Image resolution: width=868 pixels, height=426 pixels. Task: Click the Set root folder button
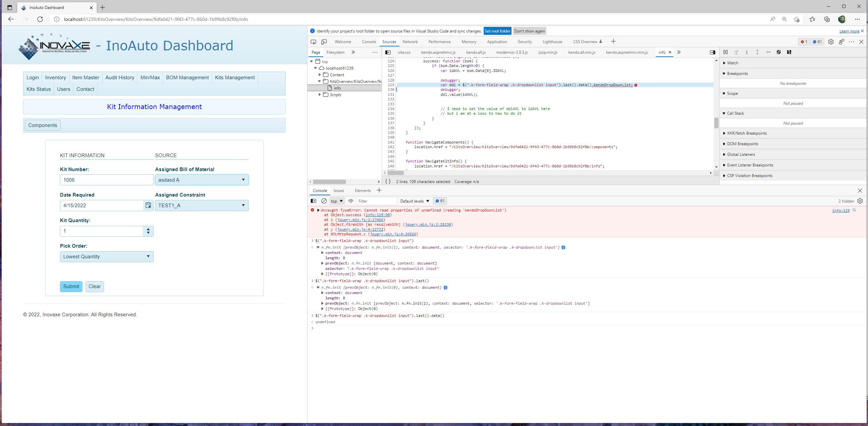tap(497, 31)
